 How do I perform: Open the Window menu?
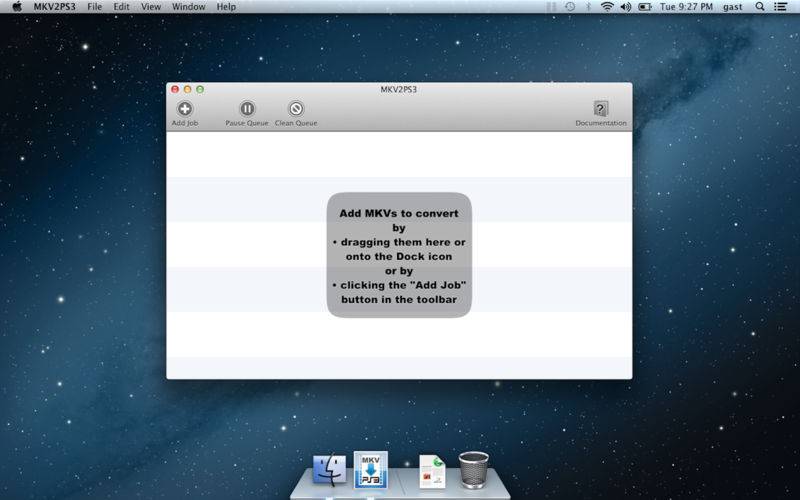coord(189,7)
